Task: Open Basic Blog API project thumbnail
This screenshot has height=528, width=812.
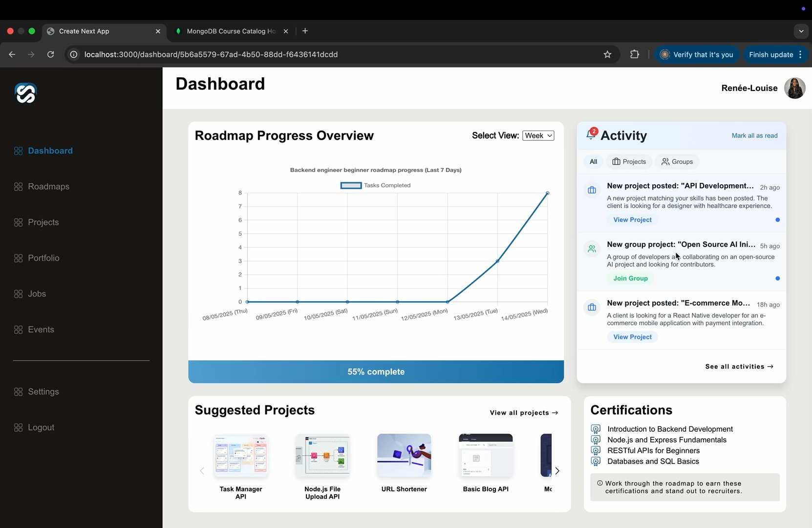Action: coord(486,455)
